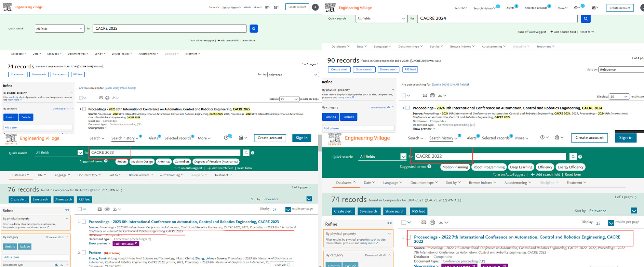Expand Show preview under 2023 8th Conference record
This screenshot has height=267, width=644.
coord(98,243)
